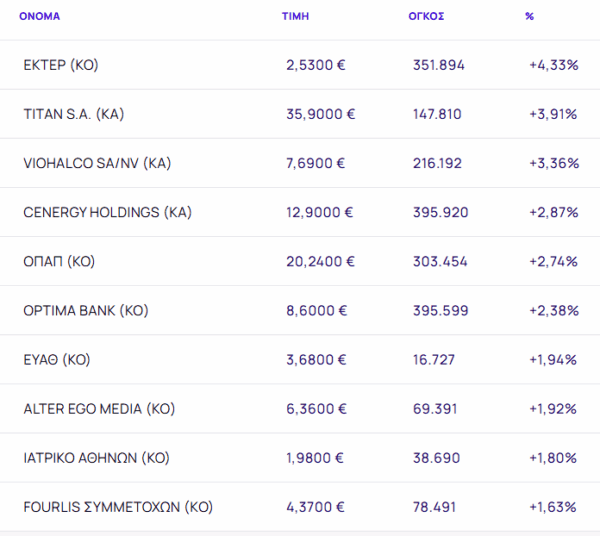Open the ΕΚΤΕΡ (ΚΟ) stock row
The image size is (600, 536).
coord(61,65)
